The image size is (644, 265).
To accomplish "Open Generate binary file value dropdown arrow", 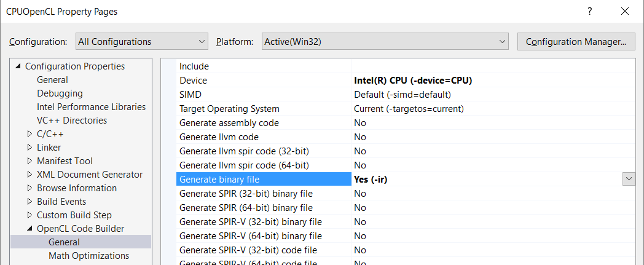I will click(629, 179).
